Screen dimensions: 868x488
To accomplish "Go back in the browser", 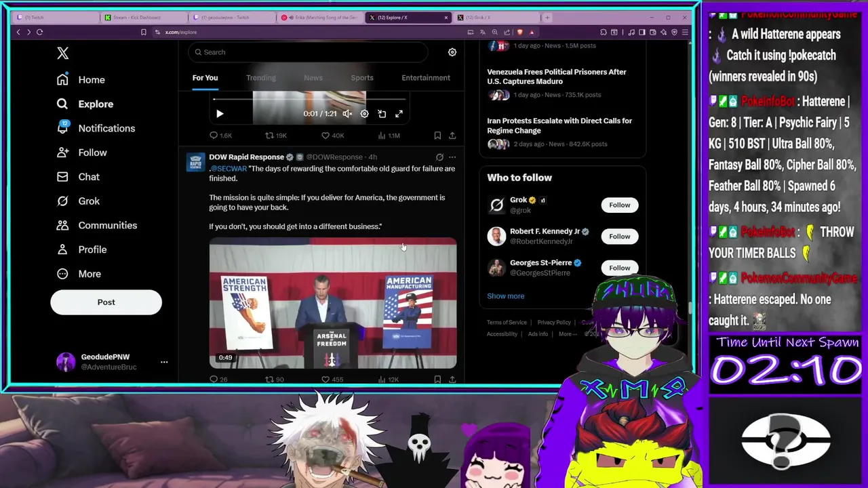I will (x=18, y=32).
